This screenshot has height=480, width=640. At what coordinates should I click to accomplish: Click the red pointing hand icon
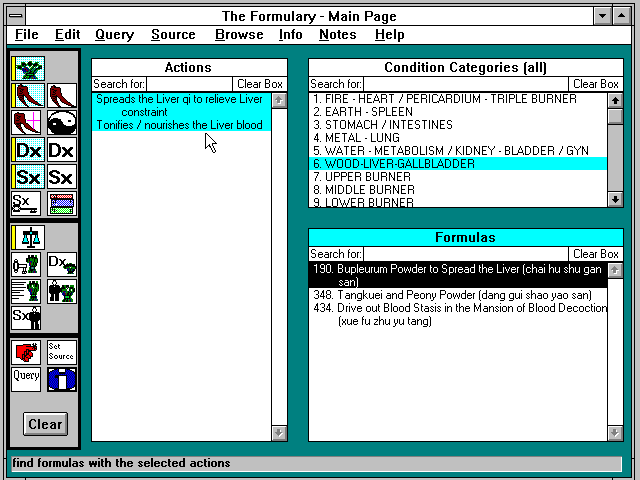[27, 352]
